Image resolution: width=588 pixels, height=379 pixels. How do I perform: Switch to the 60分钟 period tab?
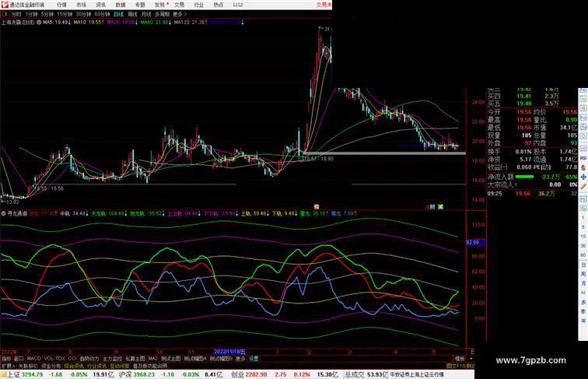point(102,14)
